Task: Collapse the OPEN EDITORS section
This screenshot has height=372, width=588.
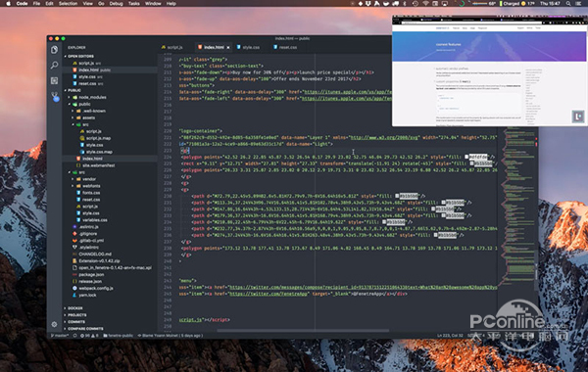Action: pos(80,56)
